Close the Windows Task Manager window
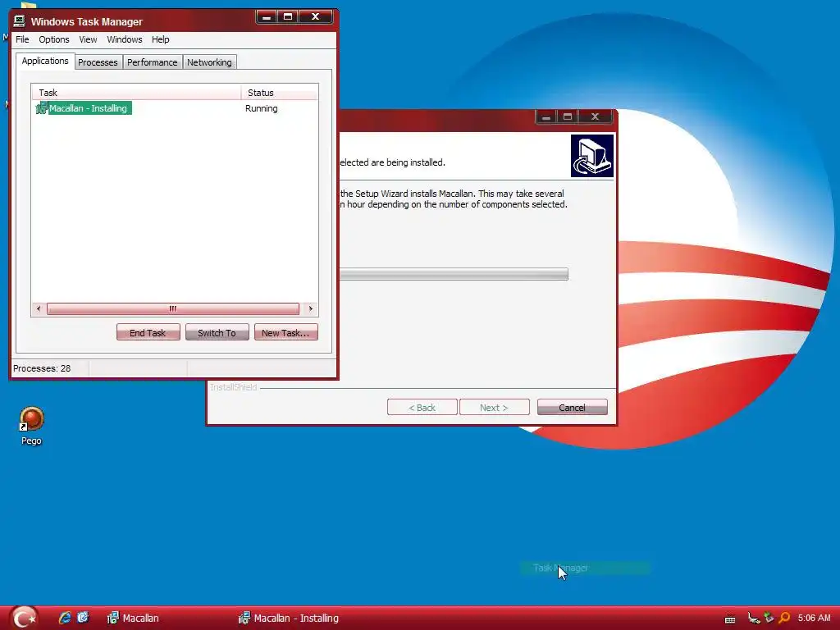This screenshot has height=630, width=840. tap(316, 17)
